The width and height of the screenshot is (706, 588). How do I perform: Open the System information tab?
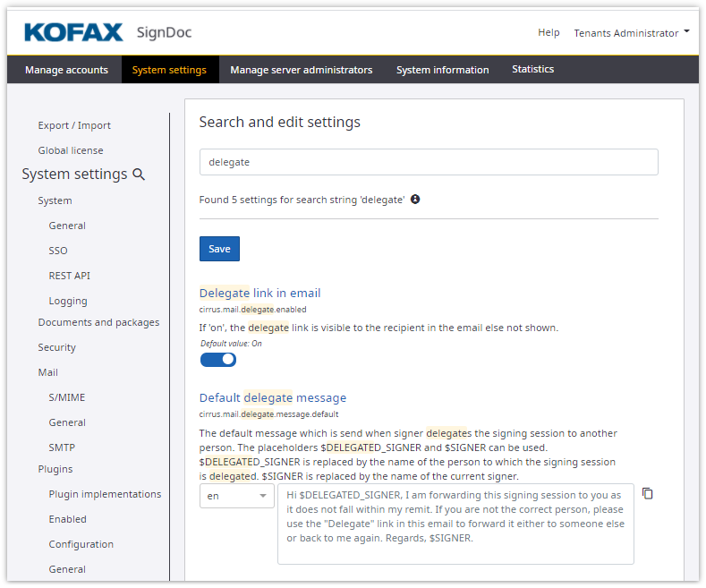tap(442, 70)
